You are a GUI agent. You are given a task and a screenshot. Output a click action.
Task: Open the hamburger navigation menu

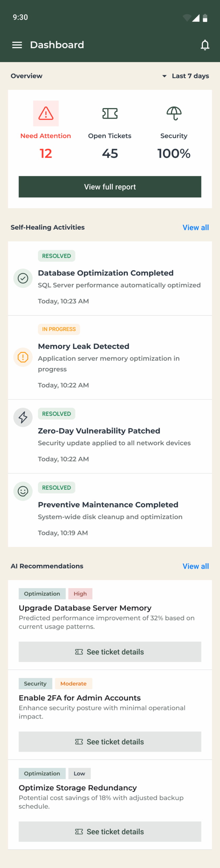pos(17,45)
